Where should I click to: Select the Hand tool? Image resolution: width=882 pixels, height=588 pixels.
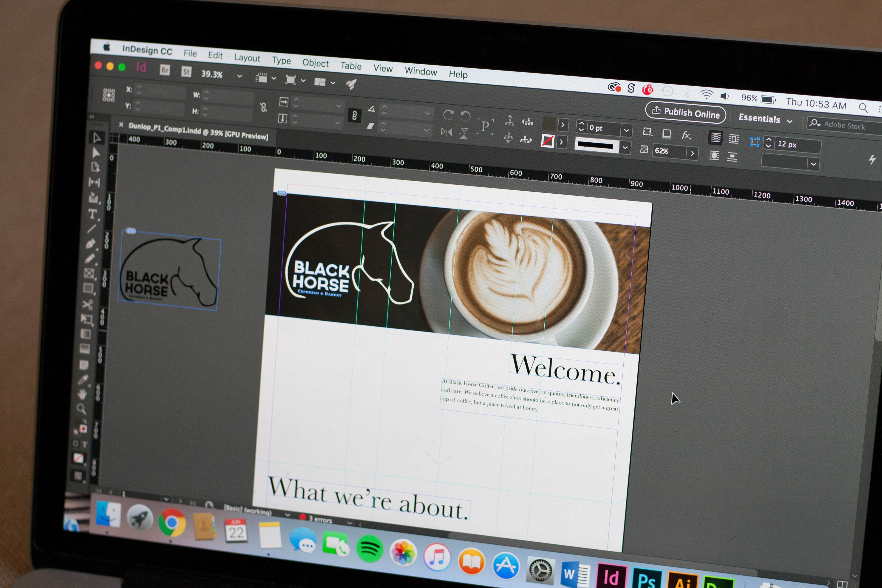pyautogui.click(x=82, y=394)
